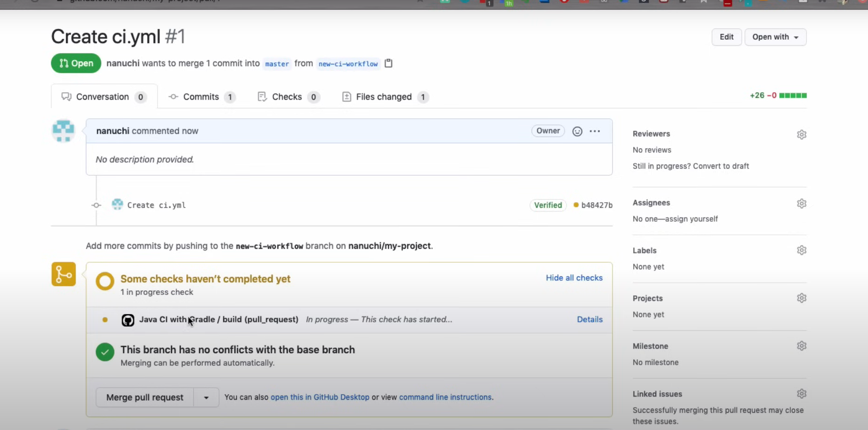
Task: Copy the new-ci-workflow branch name icon
Action: coord(388,63)
